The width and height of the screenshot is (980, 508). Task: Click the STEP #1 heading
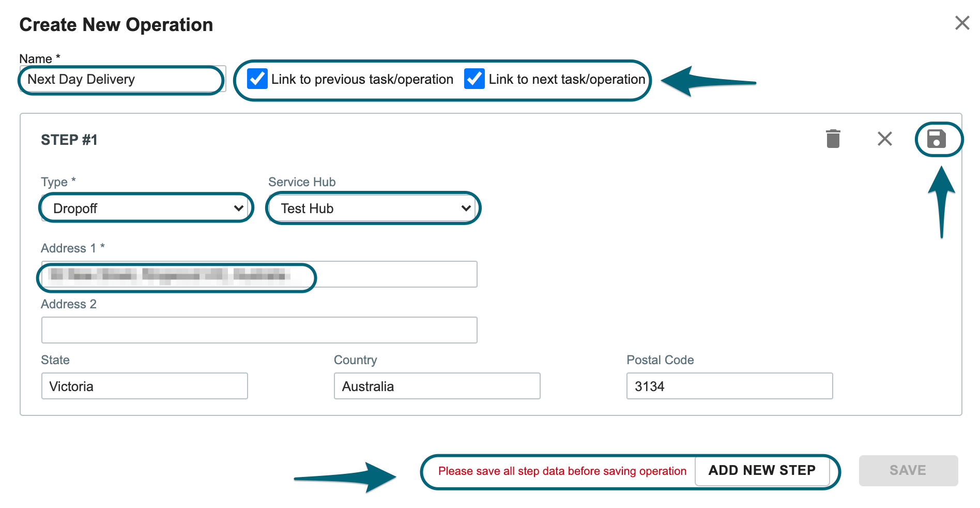click(x=69, y=140)
